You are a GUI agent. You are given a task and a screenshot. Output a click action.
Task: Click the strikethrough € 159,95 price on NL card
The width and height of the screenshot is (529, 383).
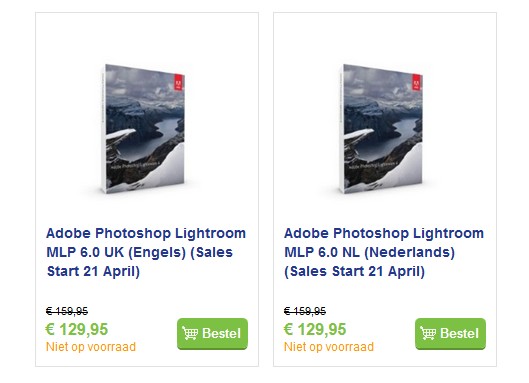pyautogui.click(x=305, y=311)
